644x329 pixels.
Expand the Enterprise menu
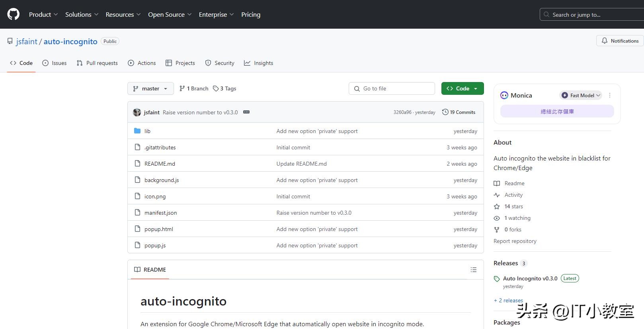217,14
